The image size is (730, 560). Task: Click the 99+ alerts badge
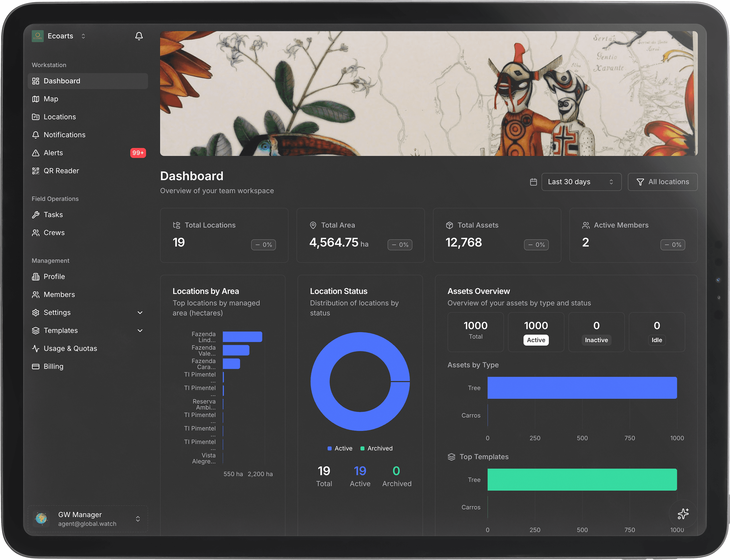(138, 153)
